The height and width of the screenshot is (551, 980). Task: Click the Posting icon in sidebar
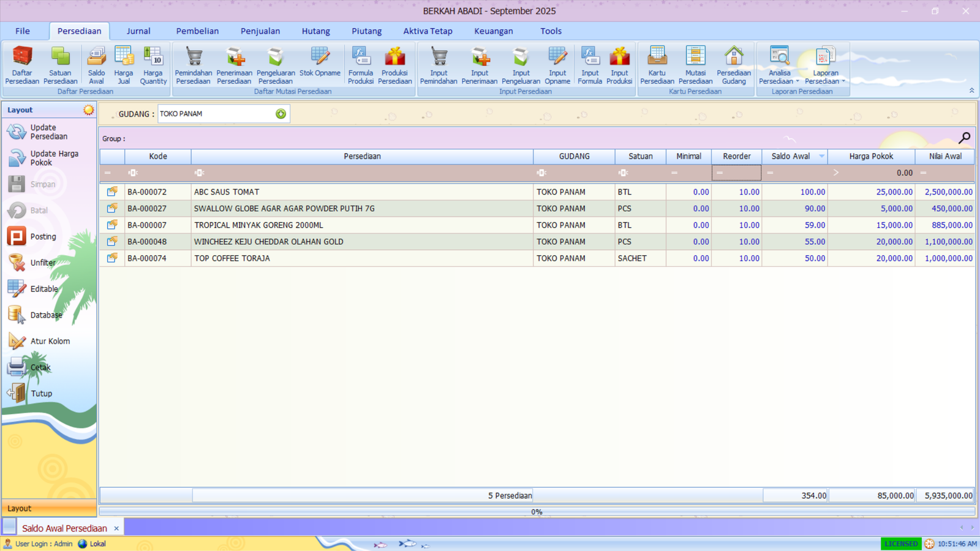click(x=17, y=236)
